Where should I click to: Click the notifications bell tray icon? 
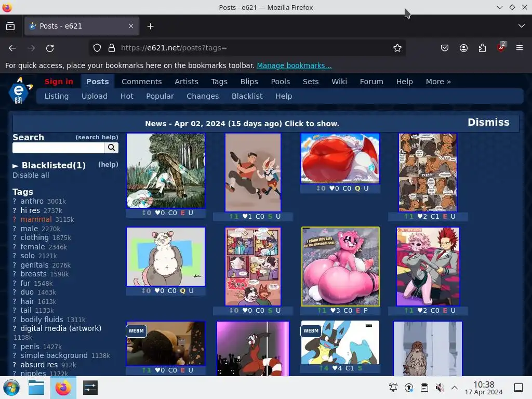click(393, 388)
